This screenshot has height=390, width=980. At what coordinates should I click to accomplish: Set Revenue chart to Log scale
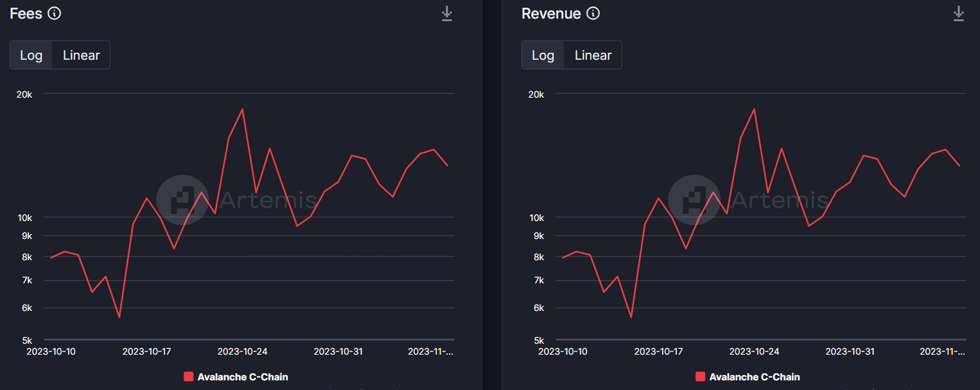543,55
